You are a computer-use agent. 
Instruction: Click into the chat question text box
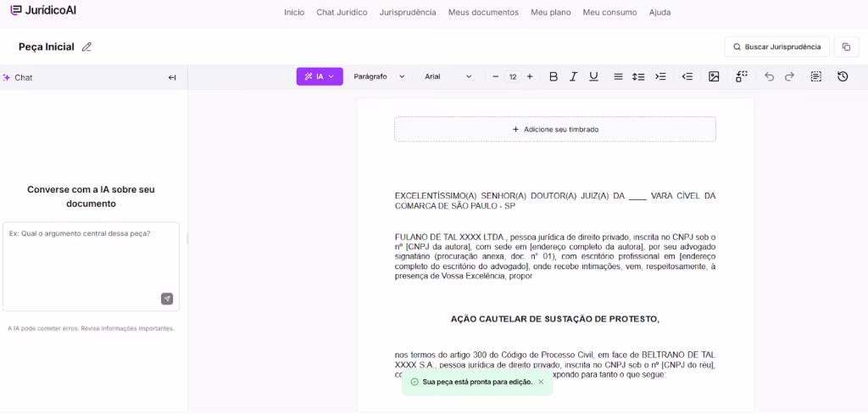click(x=91, y=266)
